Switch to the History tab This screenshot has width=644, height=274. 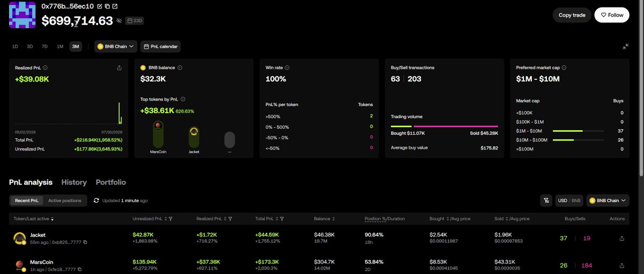click(x=74, y=182)
